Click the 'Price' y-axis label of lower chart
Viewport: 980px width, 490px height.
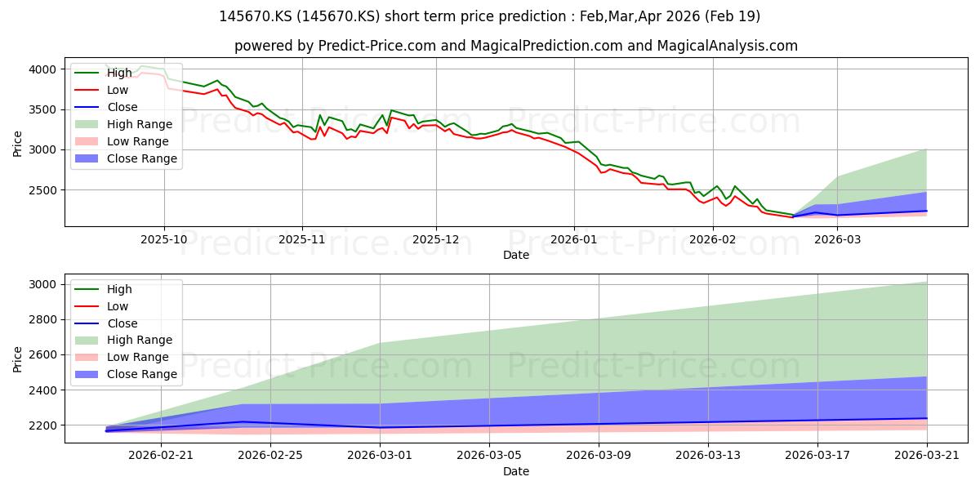(18, 359)
